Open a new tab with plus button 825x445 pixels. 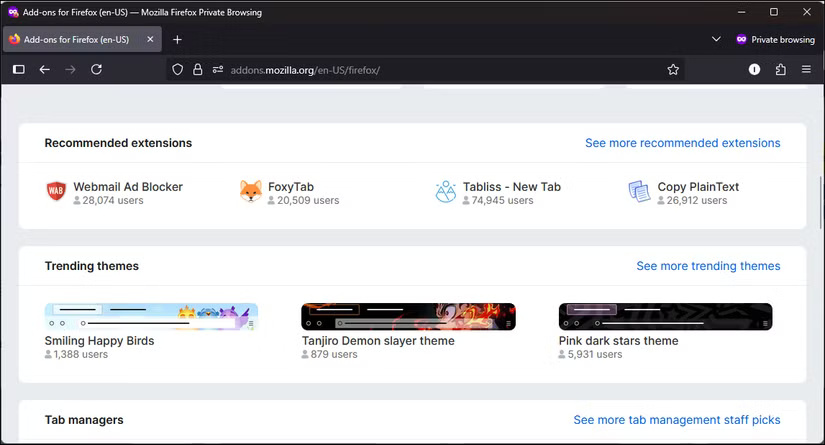pyautogui.click(x=177, y=39)
